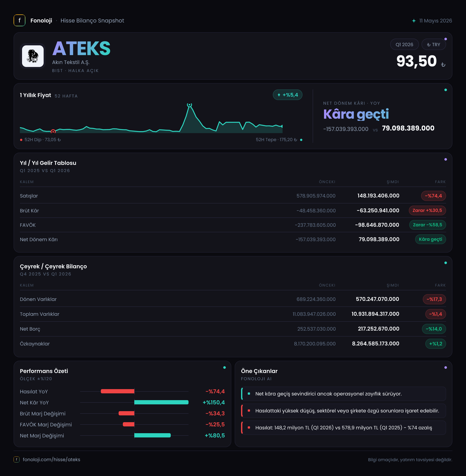This screenshot has height=476, width=466.
Task: Click the Fonoloji logo icon in header
Action: [19, 20]
